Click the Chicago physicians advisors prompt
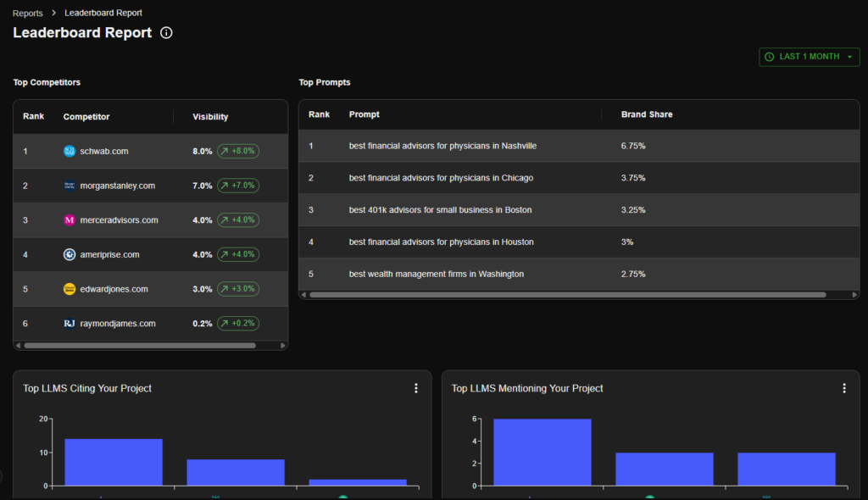 (x=441, y=178)
